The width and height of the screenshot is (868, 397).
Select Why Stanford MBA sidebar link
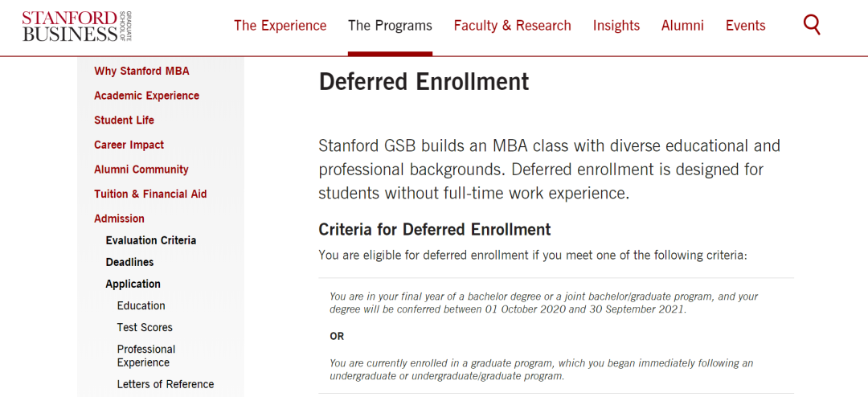click(141, 71)
